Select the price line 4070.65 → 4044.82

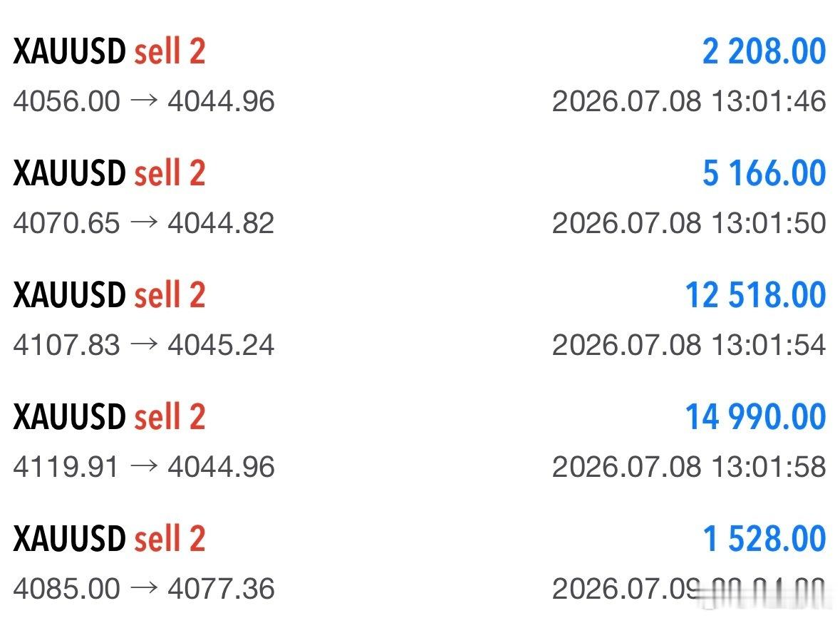point(144,222)
